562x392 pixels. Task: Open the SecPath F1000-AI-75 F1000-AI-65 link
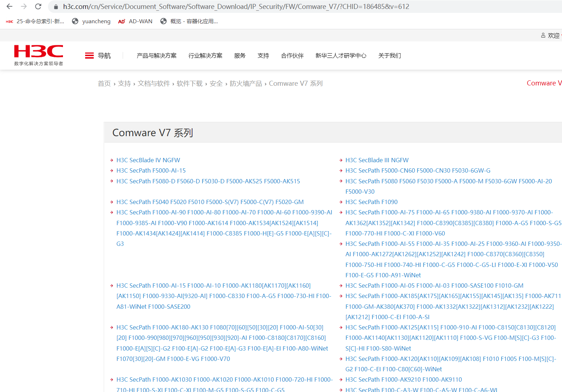[x=453, y=223]
